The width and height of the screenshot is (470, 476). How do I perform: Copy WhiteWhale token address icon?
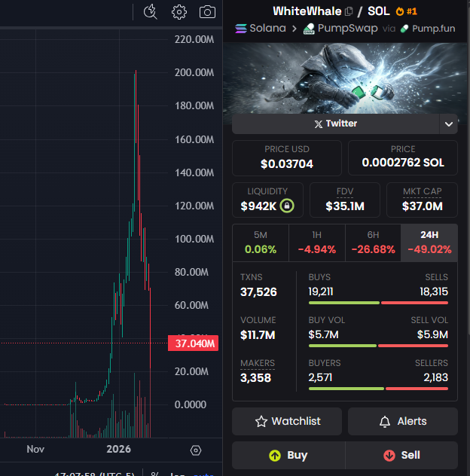point(349,11)
